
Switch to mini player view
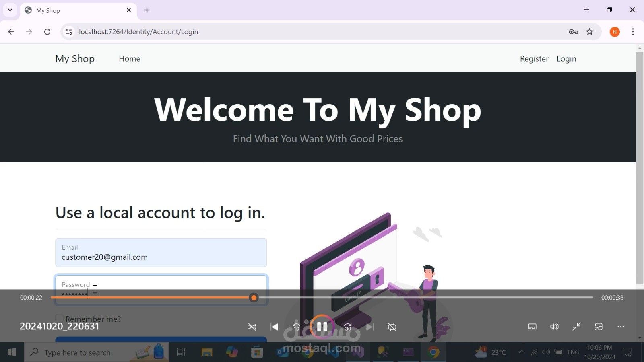click(x=599, y=327)
